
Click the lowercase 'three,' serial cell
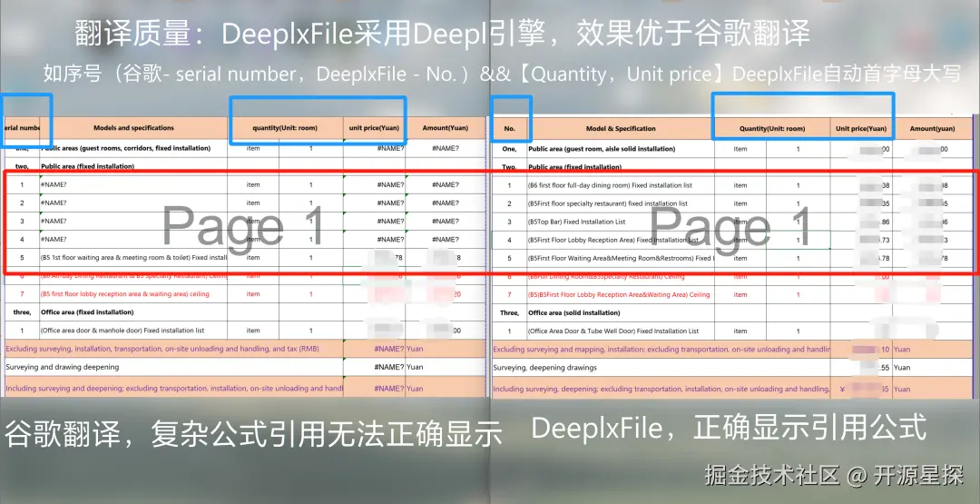click(22, 312)
